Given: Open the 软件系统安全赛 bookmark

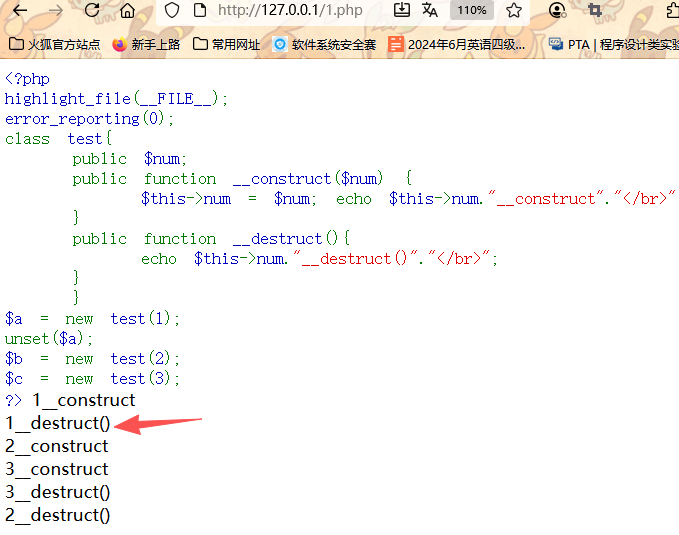Looking at the screenshot, I should (325, 44).
